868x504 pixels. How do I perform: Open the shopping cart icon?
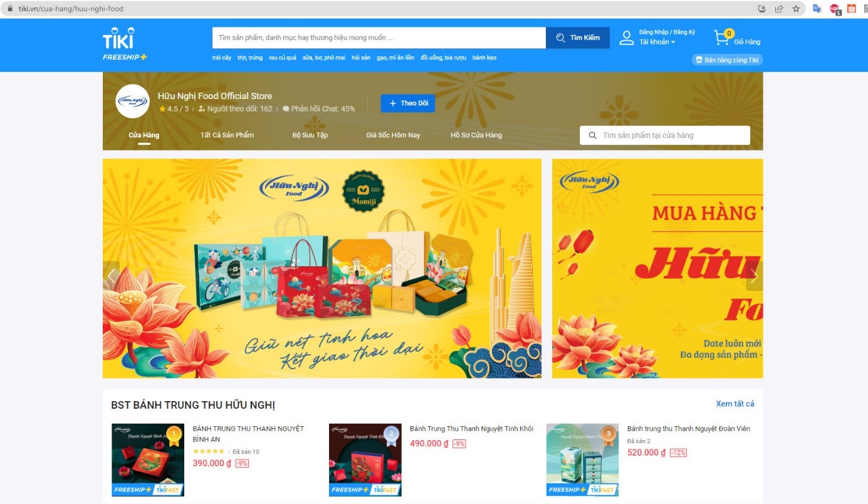(x=722, y=38)
